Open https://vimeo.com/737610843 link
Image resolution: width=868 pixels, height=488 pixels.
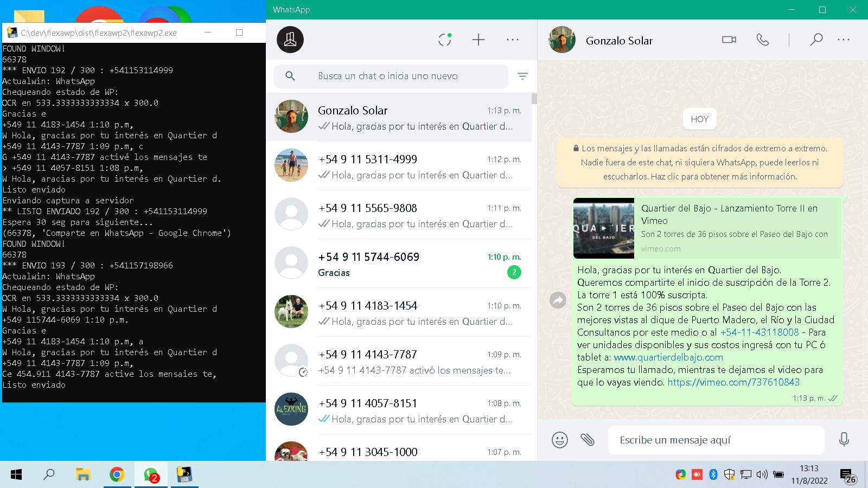[x=733, y=382]
